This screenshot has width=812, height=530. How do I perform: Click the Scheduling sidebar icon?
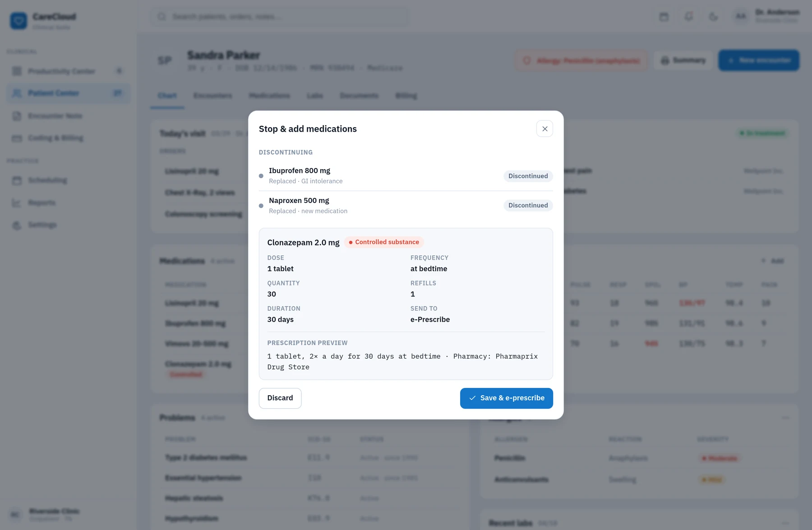click(17, 180)
